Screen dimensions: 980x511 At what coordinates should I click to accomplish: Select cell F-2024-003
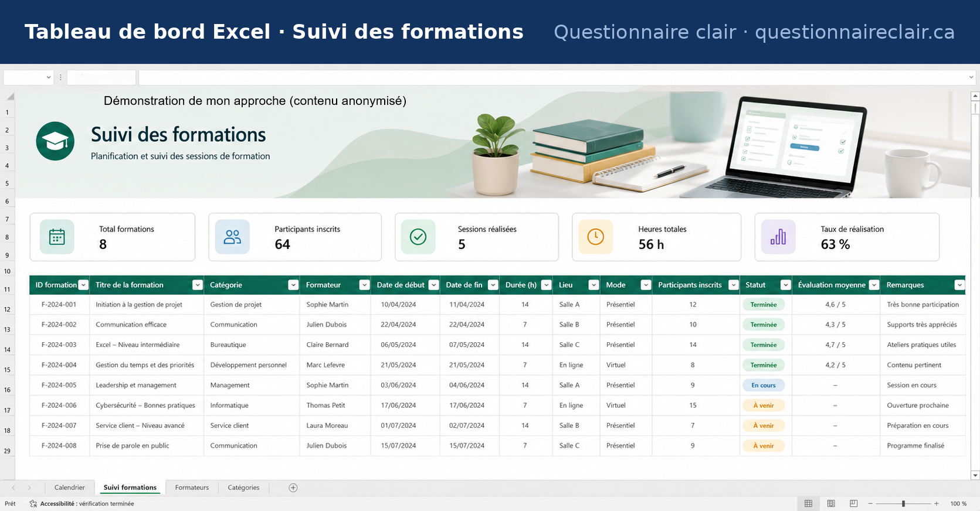click(59, 345)
